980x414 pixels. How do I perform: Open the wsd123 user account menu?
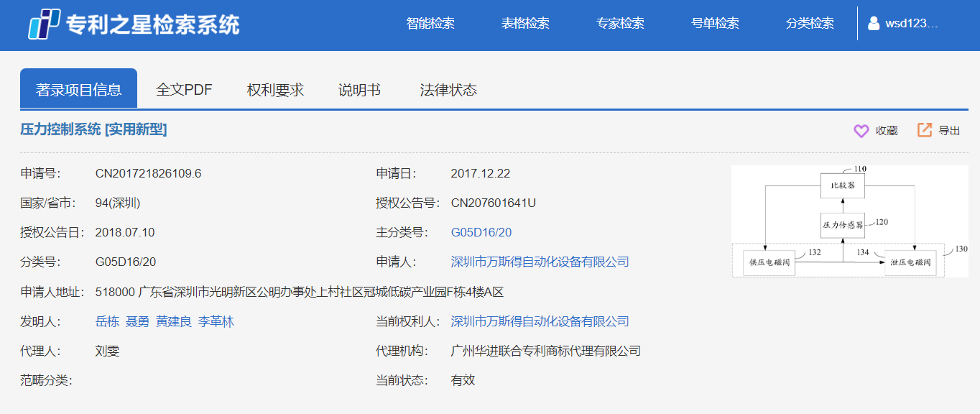pos(904,23)
